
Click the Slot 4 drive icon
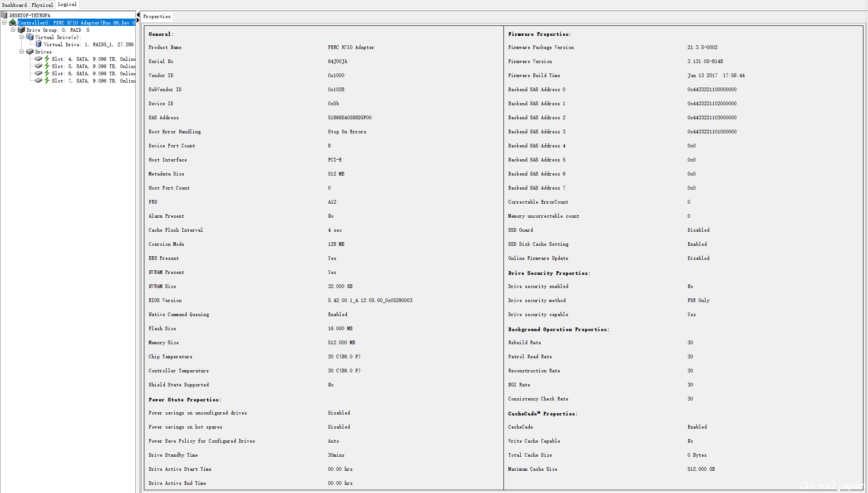tap(39, 59)
